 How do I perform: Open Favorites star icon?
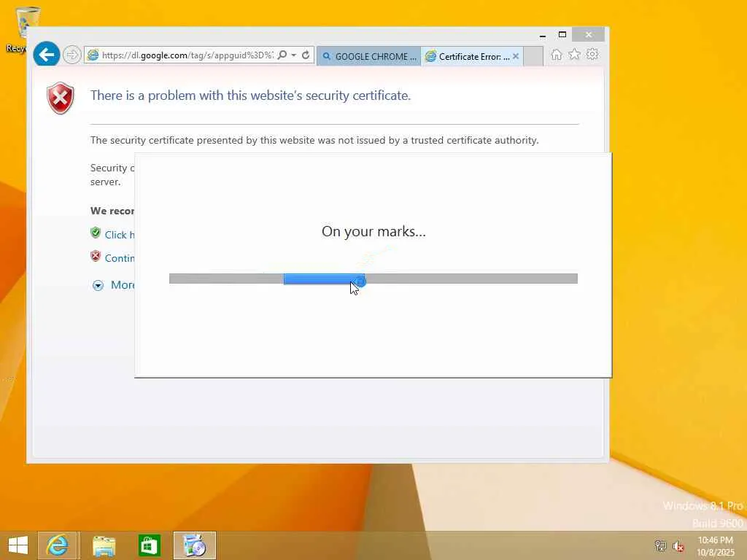[x=575, y=54]
